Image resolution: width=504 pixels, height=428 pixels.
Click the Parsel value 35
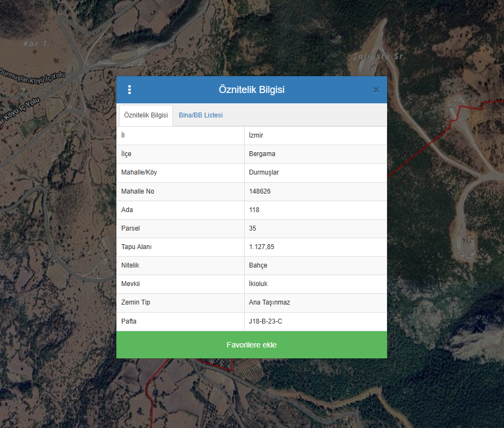tap(252, 228)
